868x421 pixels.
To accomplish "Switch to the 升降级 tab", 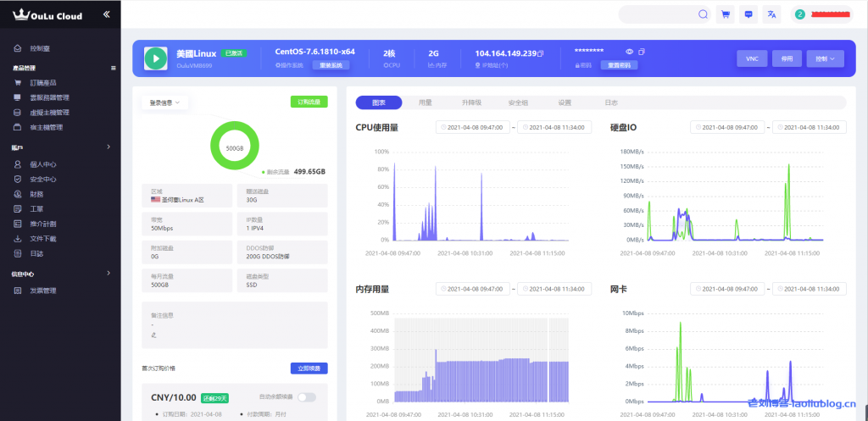I will pos(471,102).
